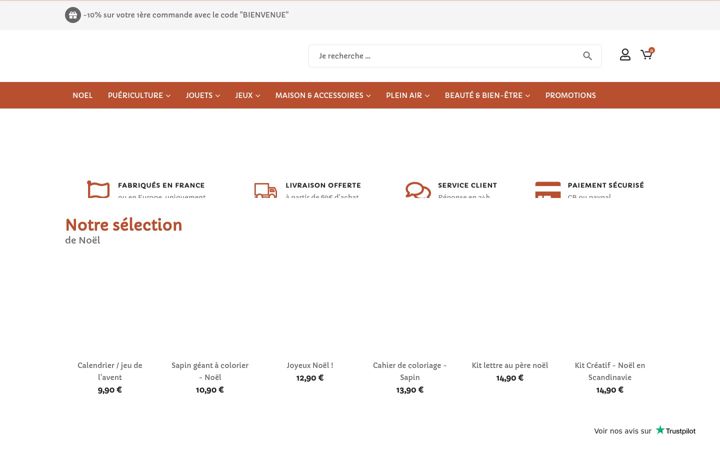
Task: Click the delivery truck icon
Action: (265, 190)
